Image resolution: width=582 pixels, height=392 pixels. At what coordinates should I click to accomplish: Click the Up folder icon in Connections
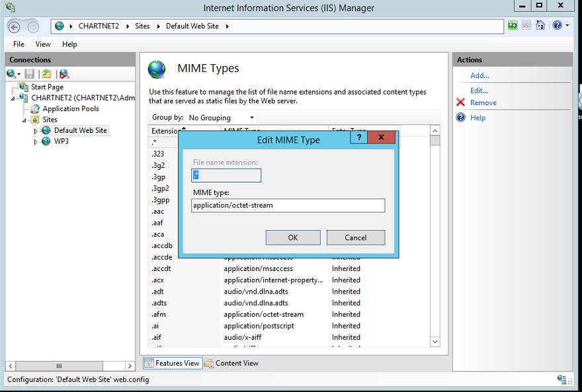pos(46,74)
